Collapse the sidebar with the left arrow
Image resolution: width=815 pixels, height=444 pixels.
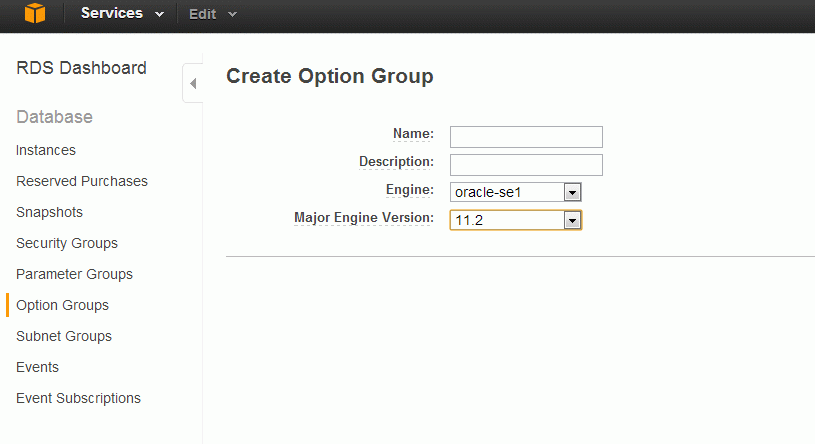tap(193, 83)
